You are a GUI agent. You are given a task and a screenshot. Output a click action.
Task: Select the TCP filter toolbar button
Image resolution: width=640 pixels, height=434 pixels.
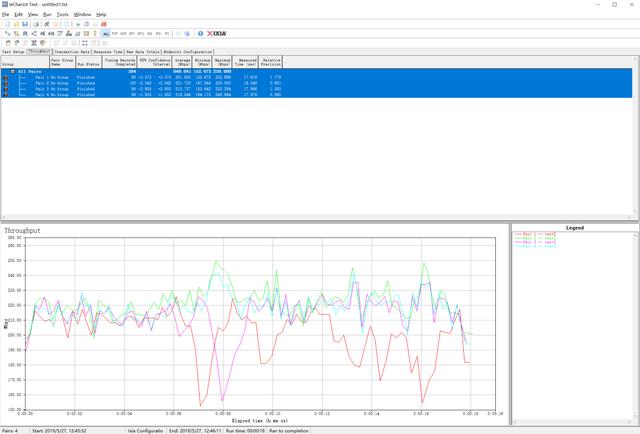pyautogui.click(x=117, y=33)
